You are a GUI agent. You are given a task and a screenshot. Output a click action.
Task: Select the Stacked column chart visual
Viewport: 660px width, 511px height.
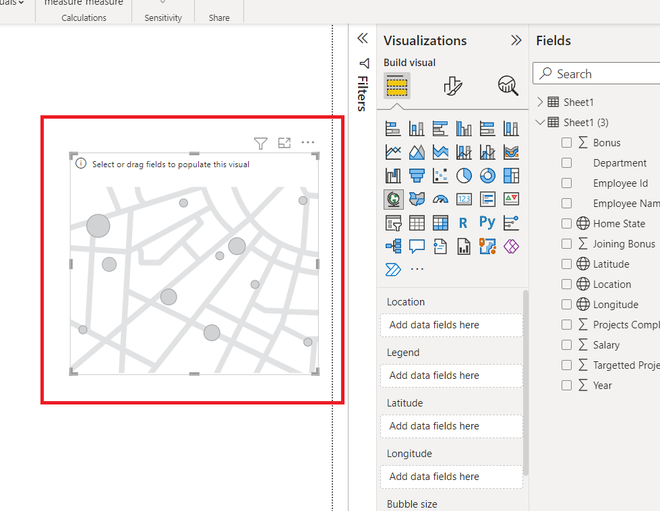(417, 128)
